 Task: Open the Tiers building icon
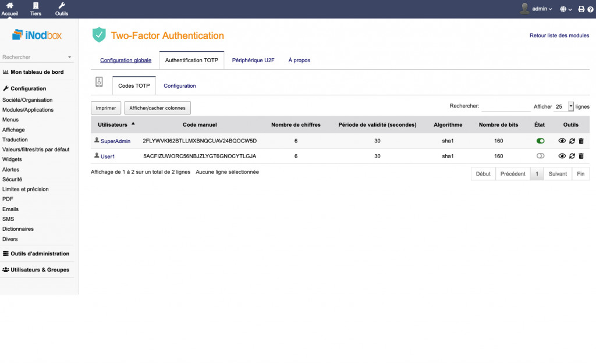[36, 6]
